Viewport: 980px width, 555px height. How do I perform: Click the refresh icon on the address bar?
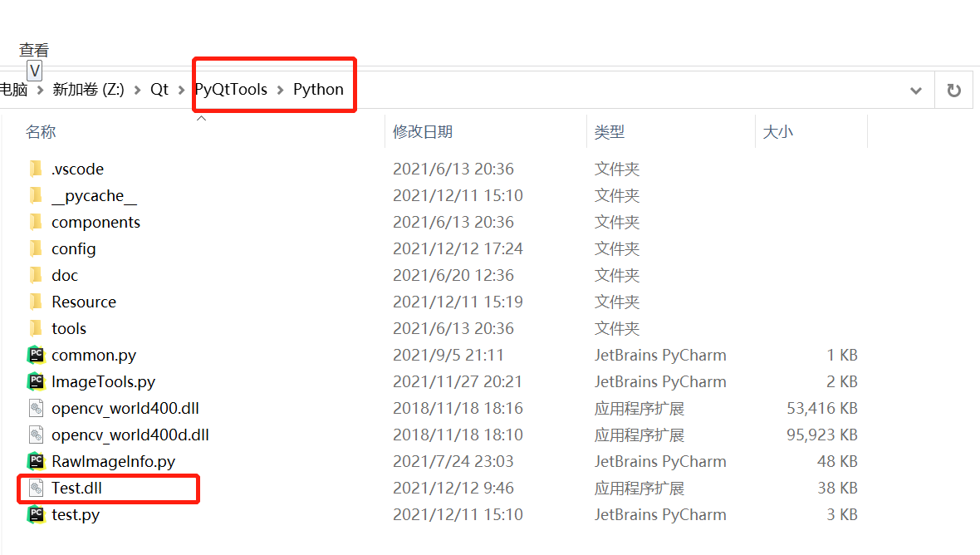(954, 89)
